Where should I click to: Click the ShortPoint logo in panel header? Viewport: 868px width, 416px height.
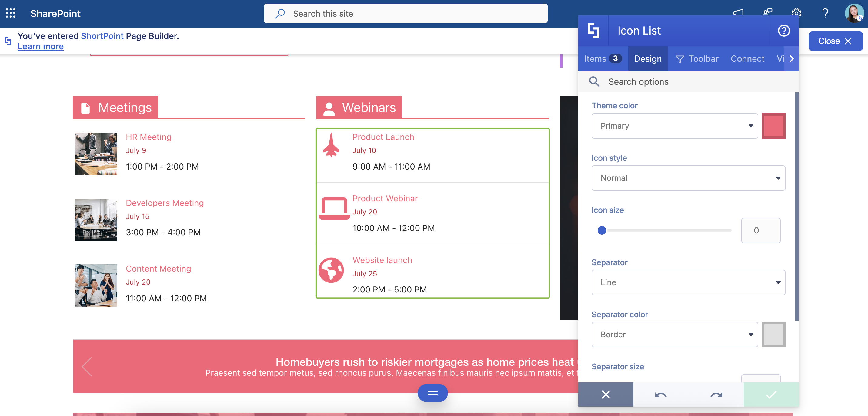pyautogui.click(x=593, y=31)
